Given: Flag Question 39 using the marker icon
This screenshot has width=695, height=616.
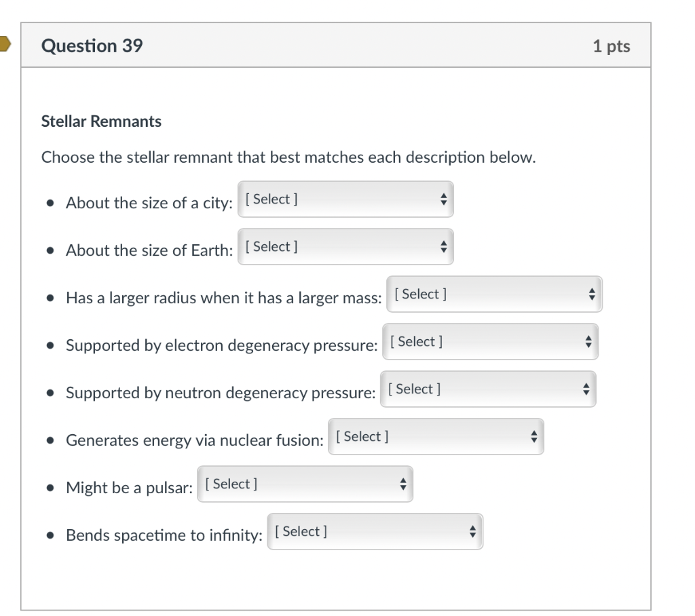Looking at the screenshot, I should pyautogui.click(x=4, y=45).
